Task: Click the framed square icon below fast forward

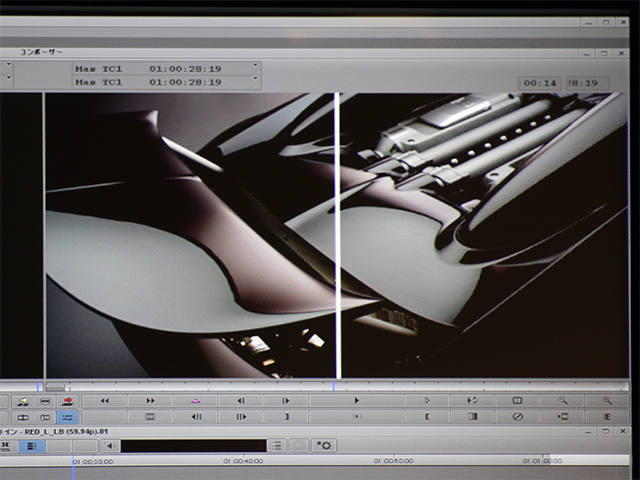Action: pos(150,417)
